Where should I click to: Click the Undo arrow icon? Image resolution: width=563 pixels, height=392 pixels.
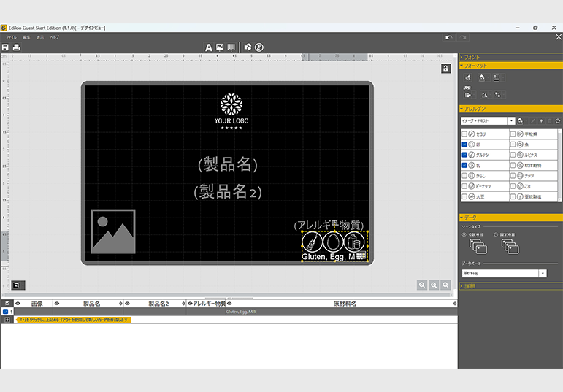(x=448, y=37)
